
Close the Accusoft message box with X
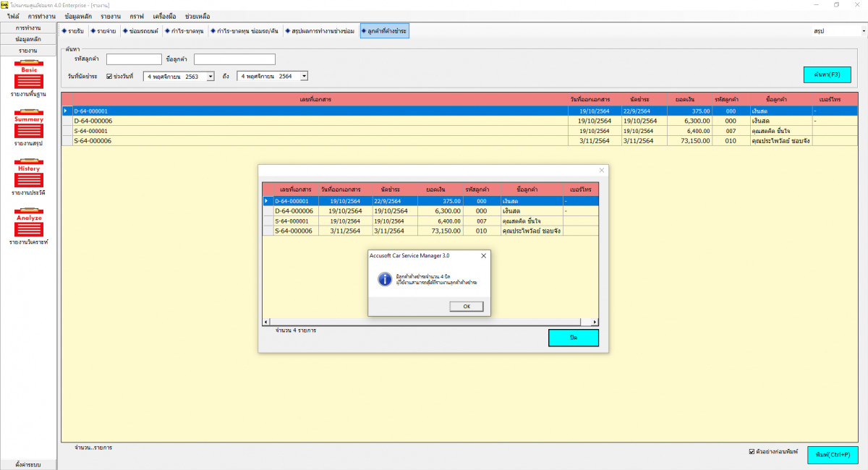tap(482, 255)
